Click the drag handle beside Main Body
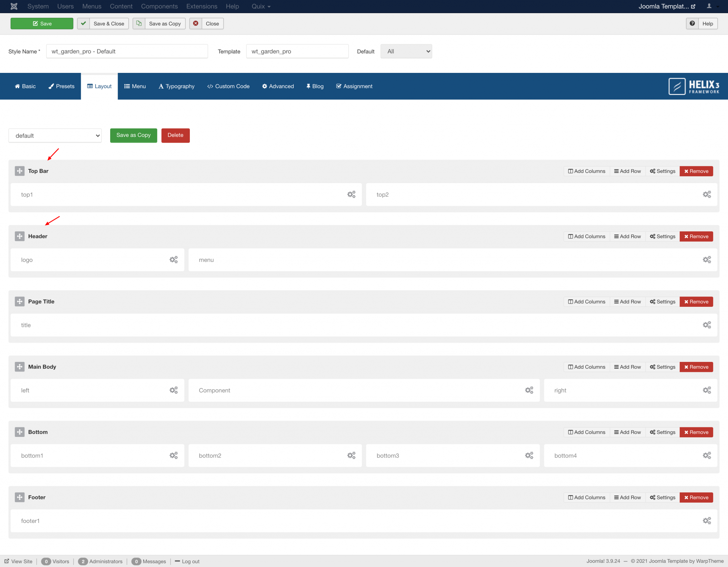 20,367
